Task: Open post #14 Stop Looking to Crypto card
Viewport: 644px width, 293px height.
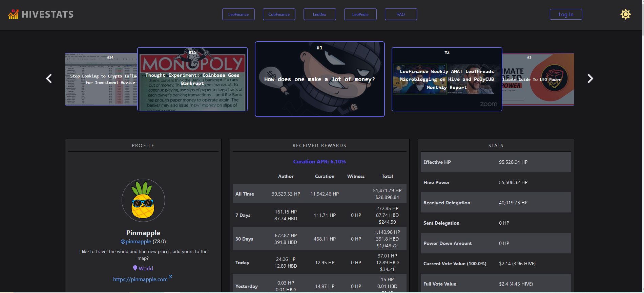Action: pyautogui.click(x=101, y=79)
